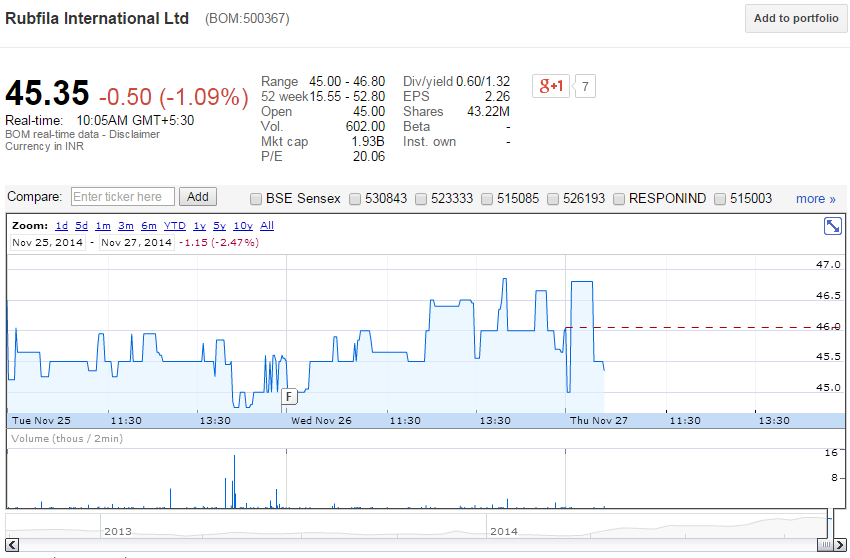The image size is (850, 558).
Task: Set chart zoom to All
Action: tap(267, 226)
